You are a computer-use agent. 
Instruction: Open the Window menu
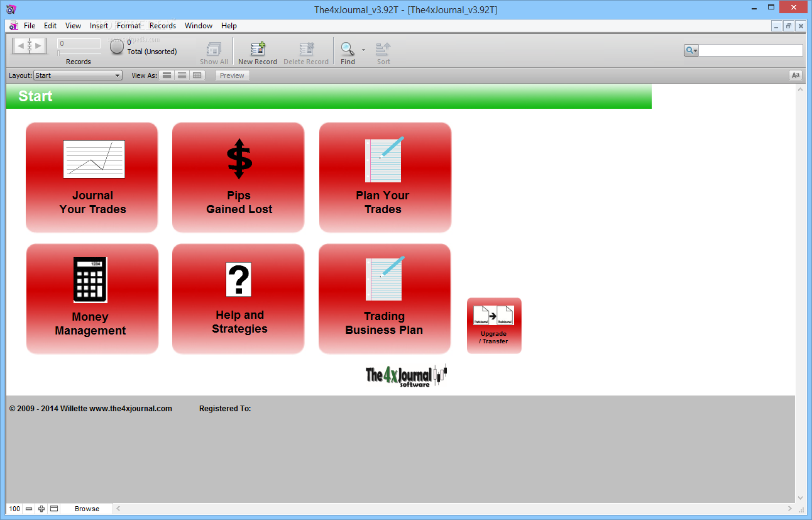pyautogui.click(x=199, y=26)
